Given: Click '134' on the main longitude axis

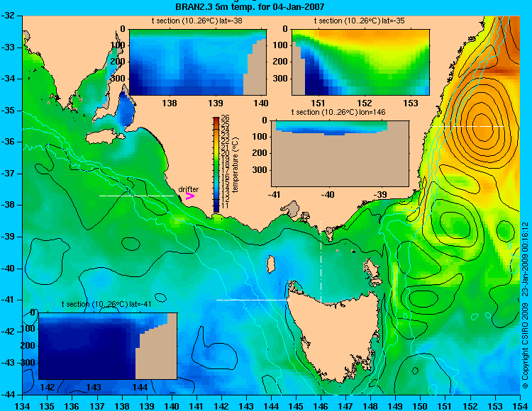Looking at the screenshot, I should 23,406.
